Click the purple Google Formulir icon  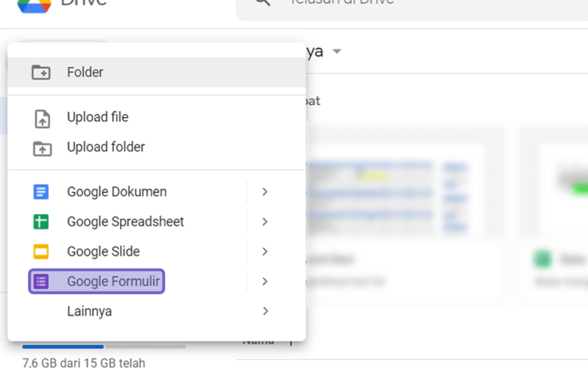[x=41, y=281]
